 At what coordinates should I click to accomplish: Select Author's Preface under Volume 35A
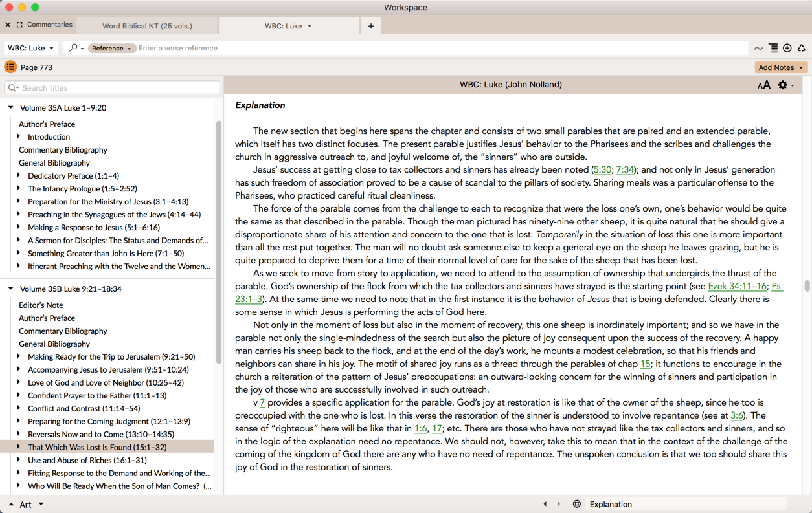pos(47,124)
